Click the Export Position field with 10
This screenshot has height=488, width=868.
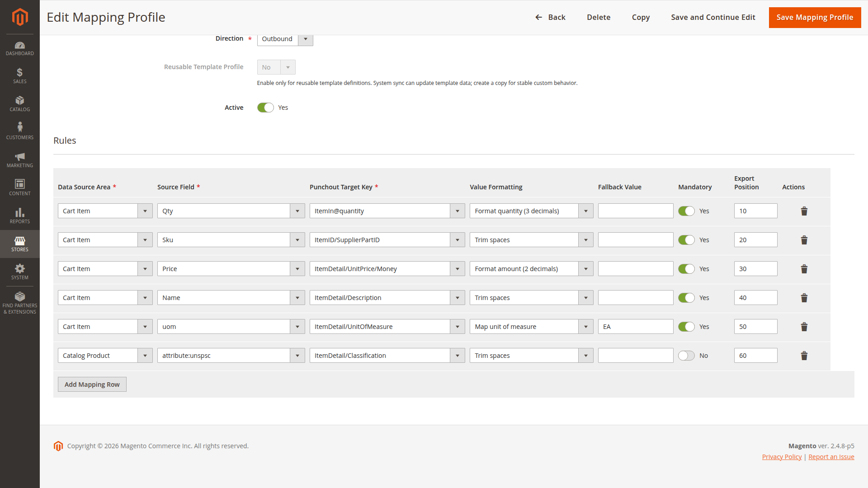pos(756,211)
